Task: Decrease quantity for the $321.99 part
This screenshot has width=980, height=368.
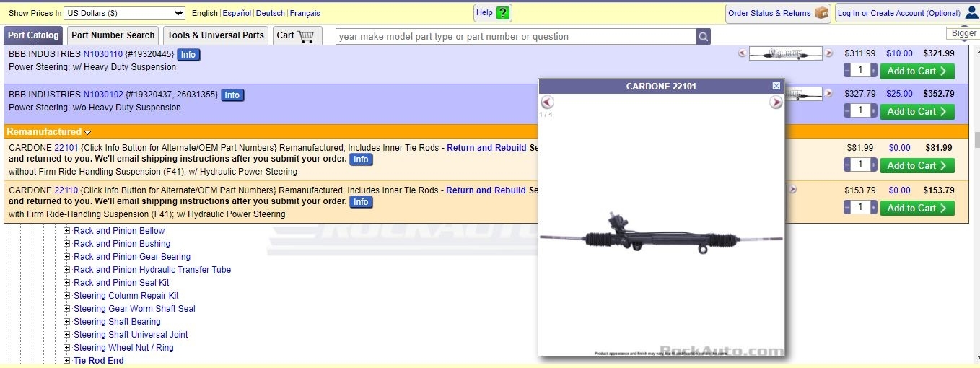Action: (x=846, y=71)
